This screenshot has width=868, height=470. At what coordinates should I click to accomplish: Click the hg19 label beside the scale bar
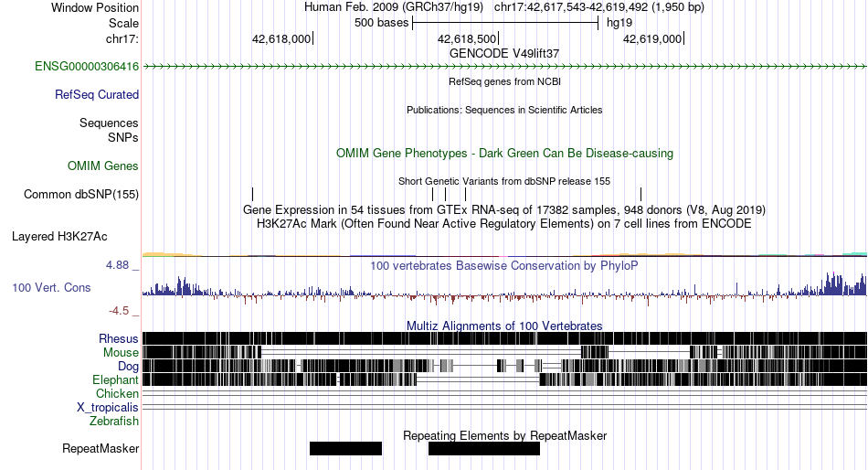(x=619, y=23)
